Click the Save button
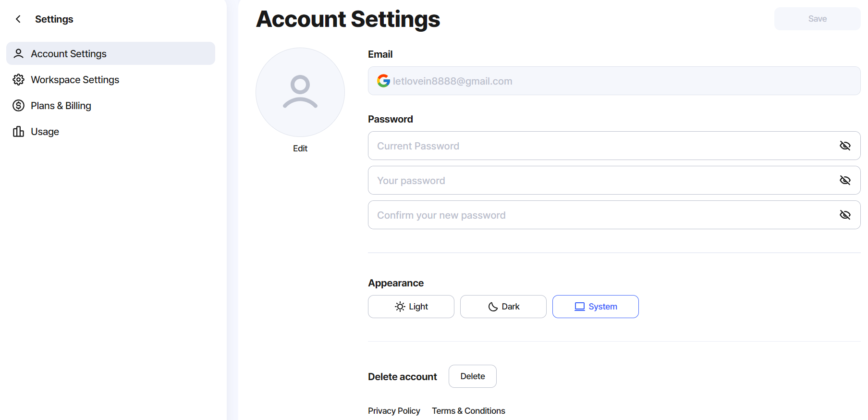868x420 pixels. point(818,19)
